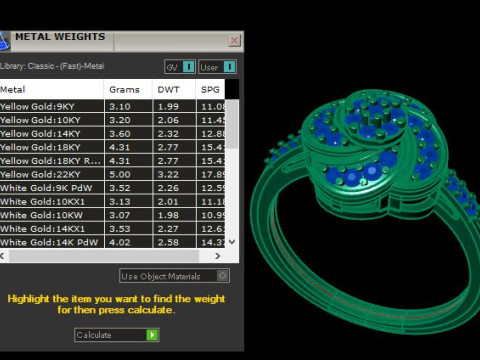Highlight the Yellow Gold:14KY row

pyautogui.click(x=112, y=134)
